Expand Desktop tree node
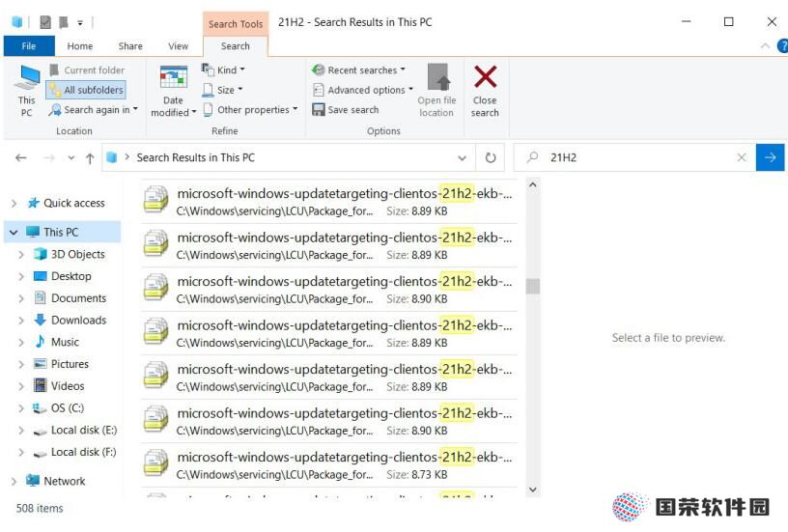 coord(21,277)
